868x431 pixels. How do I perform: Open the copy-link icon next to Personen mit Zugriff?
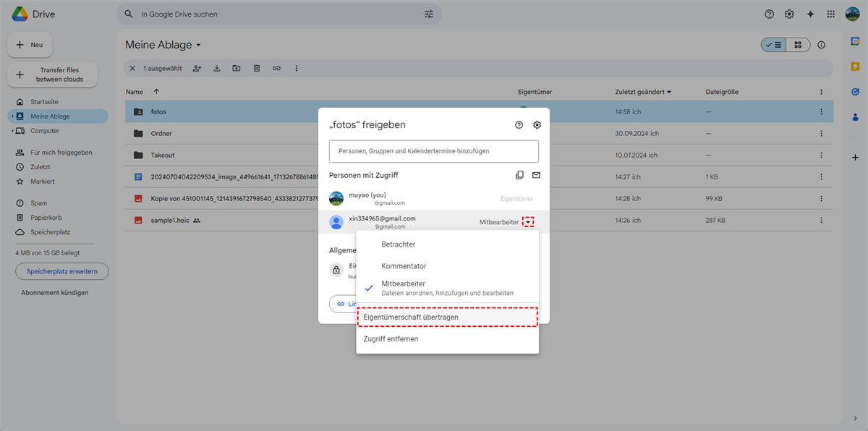519,175
